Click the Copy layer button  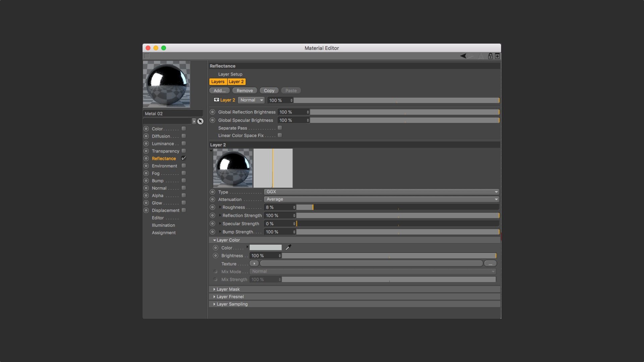click(269, 90)
